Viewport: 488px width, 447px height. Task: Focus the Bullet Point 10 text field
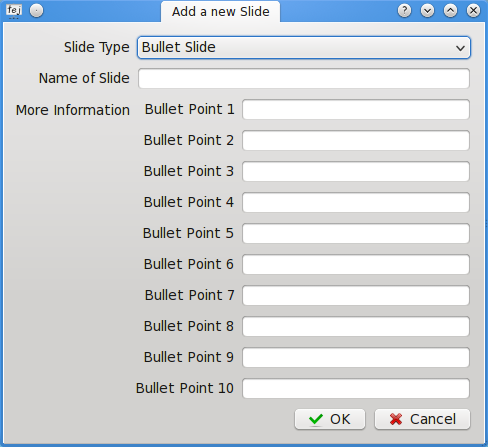(356, 388)
